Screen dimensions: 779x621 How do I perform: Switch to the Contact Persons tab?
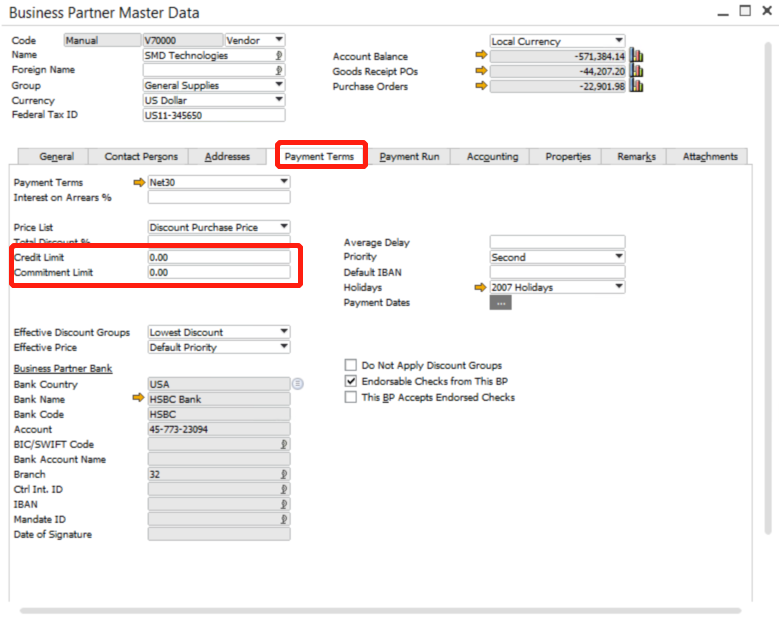[141, 156]
